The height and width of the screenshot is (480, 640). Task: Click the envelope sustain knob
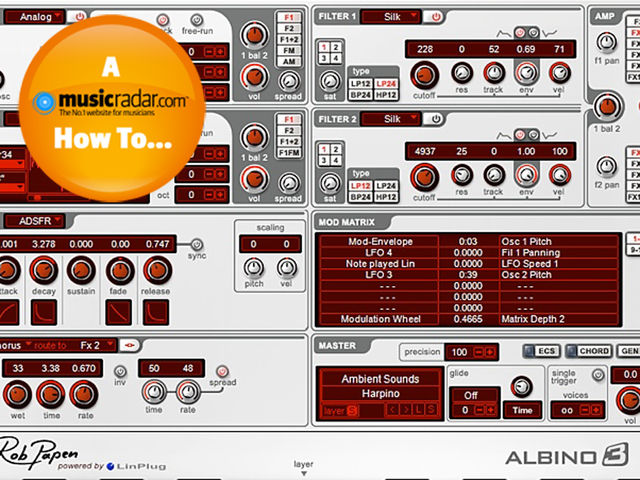coord(81,270)
